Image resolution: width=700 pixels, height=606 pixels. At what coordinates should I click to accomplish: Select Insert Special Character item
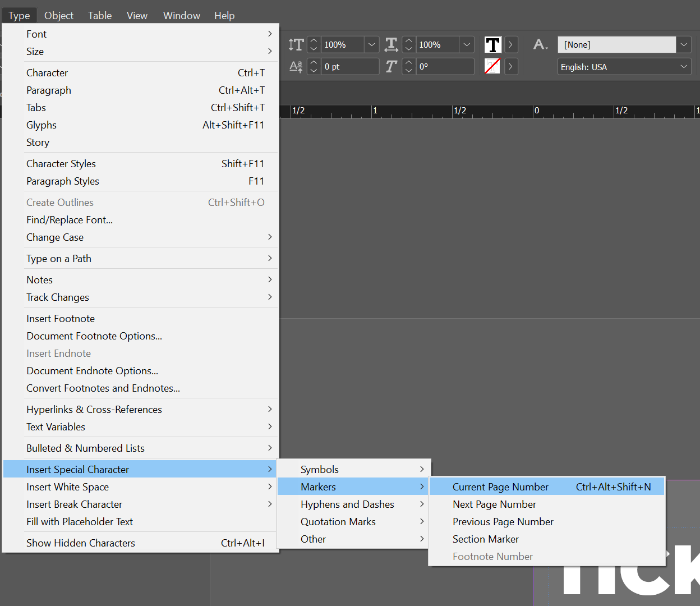[140, 469]
